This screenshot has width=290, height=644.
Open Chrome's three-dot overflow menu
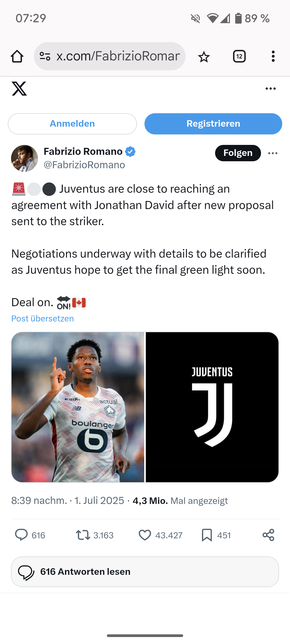273,56
